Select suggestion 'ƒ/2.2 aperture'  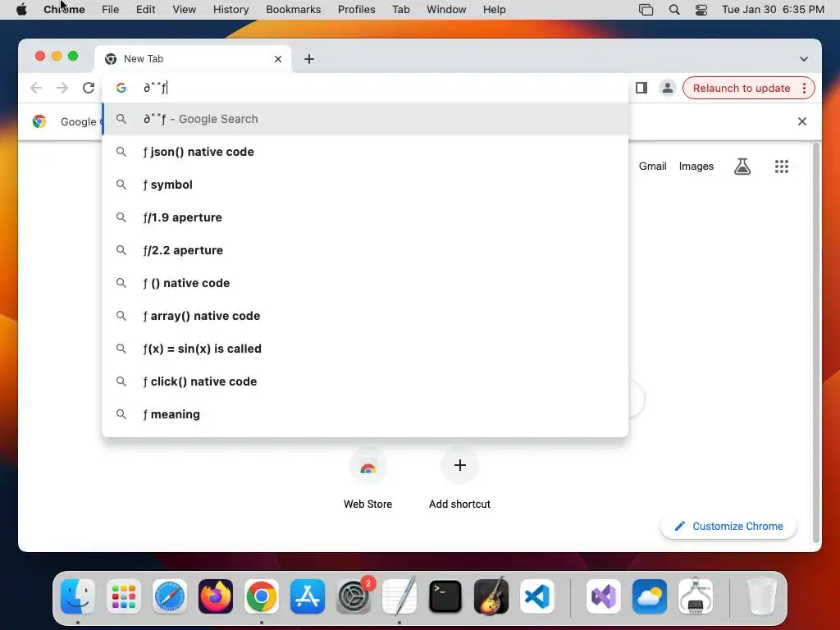pos(365,250)
